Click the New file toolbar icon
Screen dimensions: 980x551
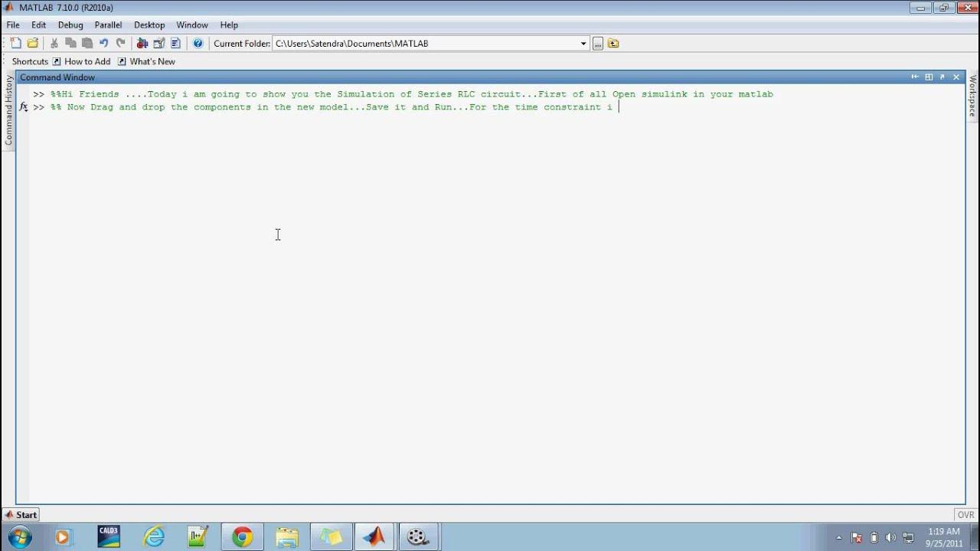pyautogui.click(x=15, y=44)
